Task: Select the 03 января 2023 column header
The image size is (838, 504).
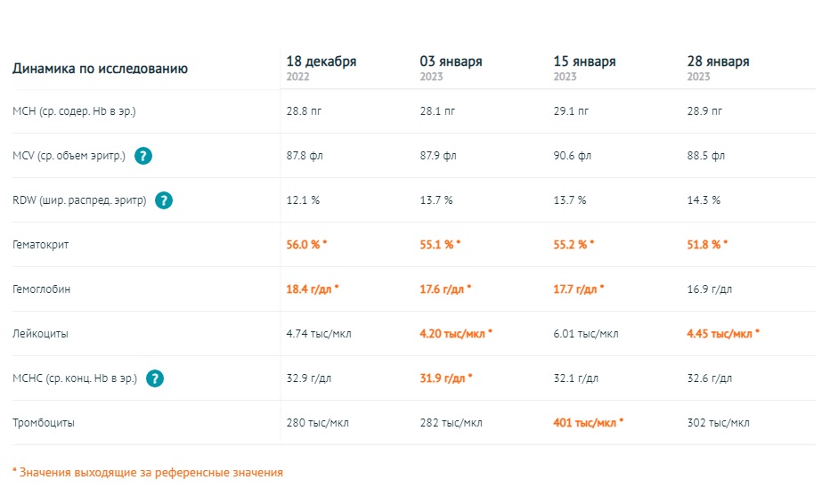Action: (x=452, y=68)
